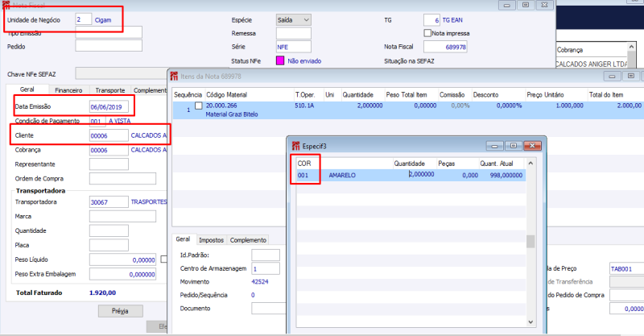
Task: Click material code 20.000.266
Action: click(x=221, y=106)
